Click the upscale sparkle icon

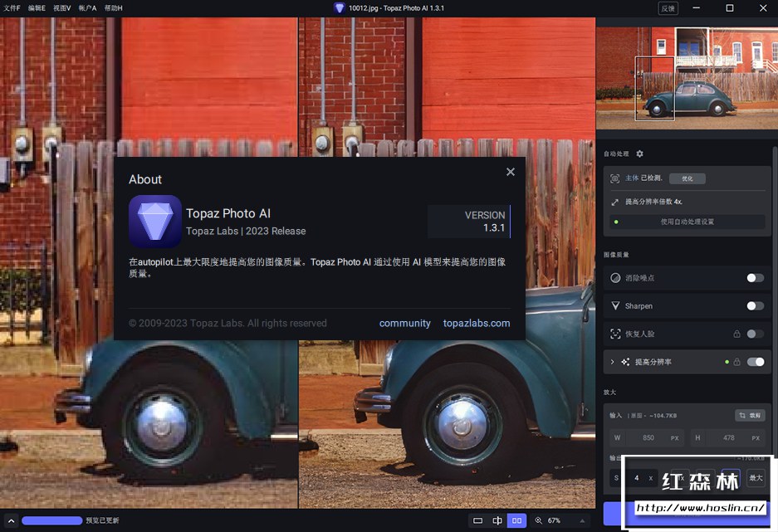(626, 362)
